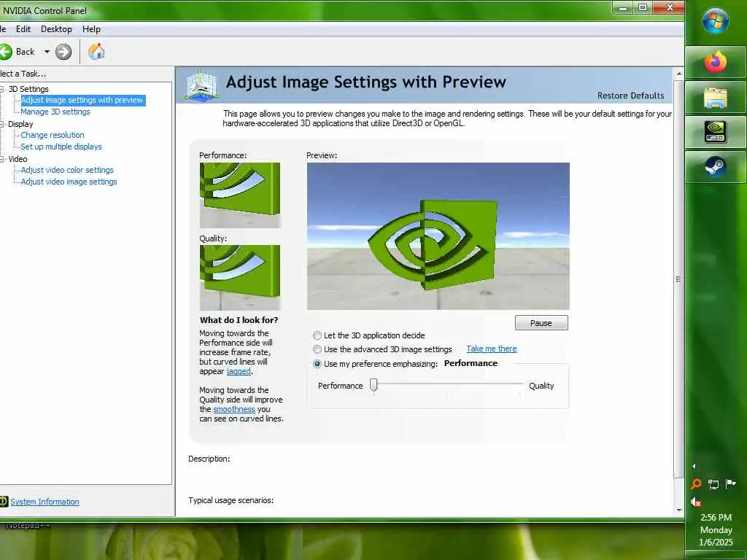
Task: Open Set up multiple displays
Action: pos(61,147)
